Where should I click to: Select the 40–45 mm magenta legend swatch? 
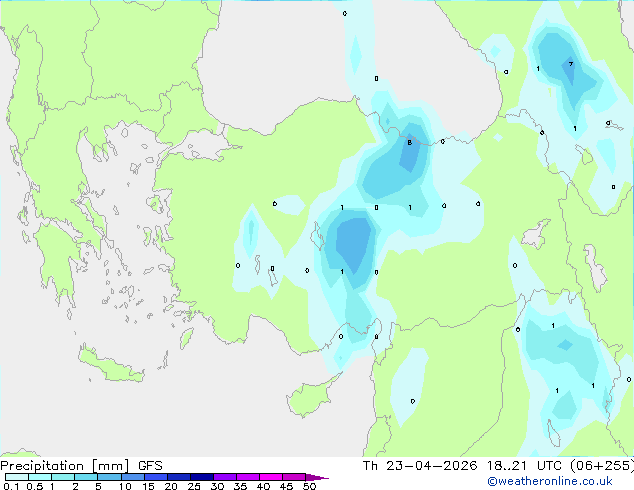tap(271, 477)
